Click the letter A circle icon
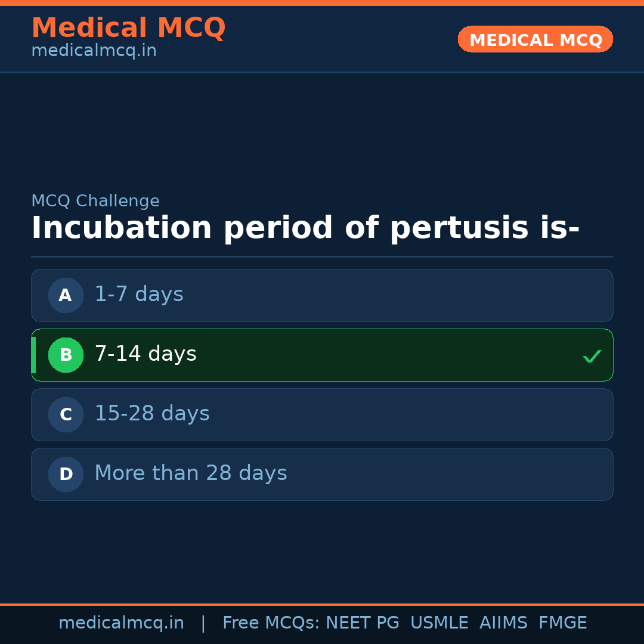The image size is (644, 644). pyautogui.click(x=66, y=295)
